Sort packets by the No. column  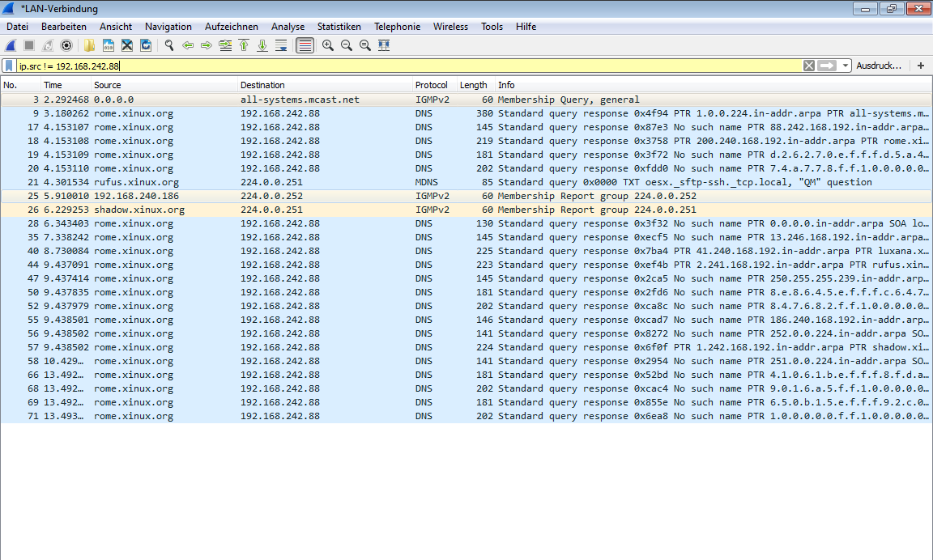pyautogui.click(x=21, y=85)
